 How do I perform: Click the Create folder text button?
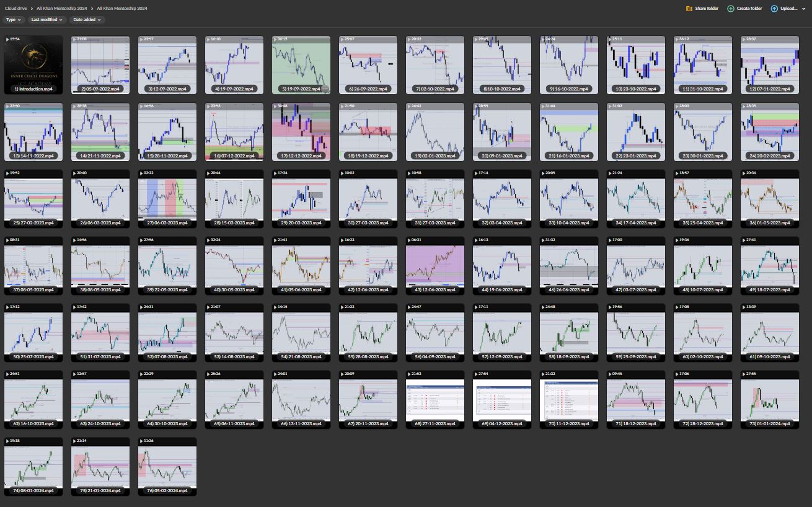pos(749,9)
